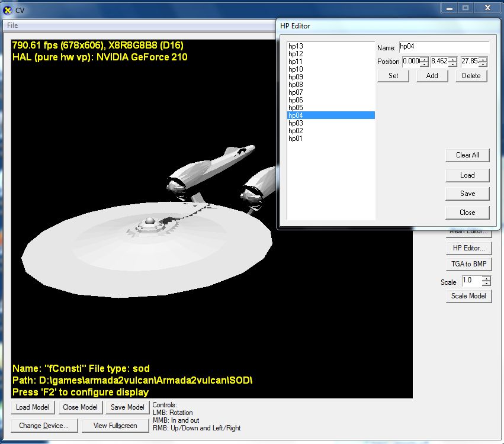Screen dimensions: 504x444
Task: Open the File menu
Action: click(x=12, y=25)
